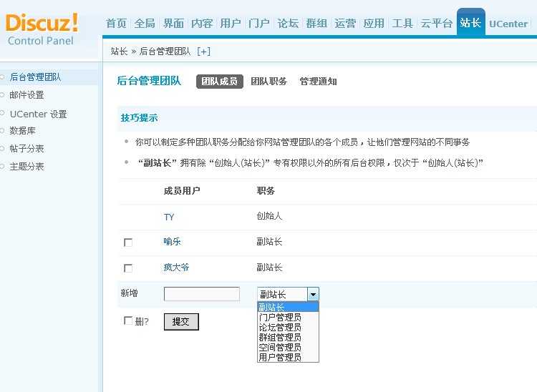The height and width of the screenshot is (392, 537).
Task: Open the UCenter top navigation tab
Action: [508, 24]
